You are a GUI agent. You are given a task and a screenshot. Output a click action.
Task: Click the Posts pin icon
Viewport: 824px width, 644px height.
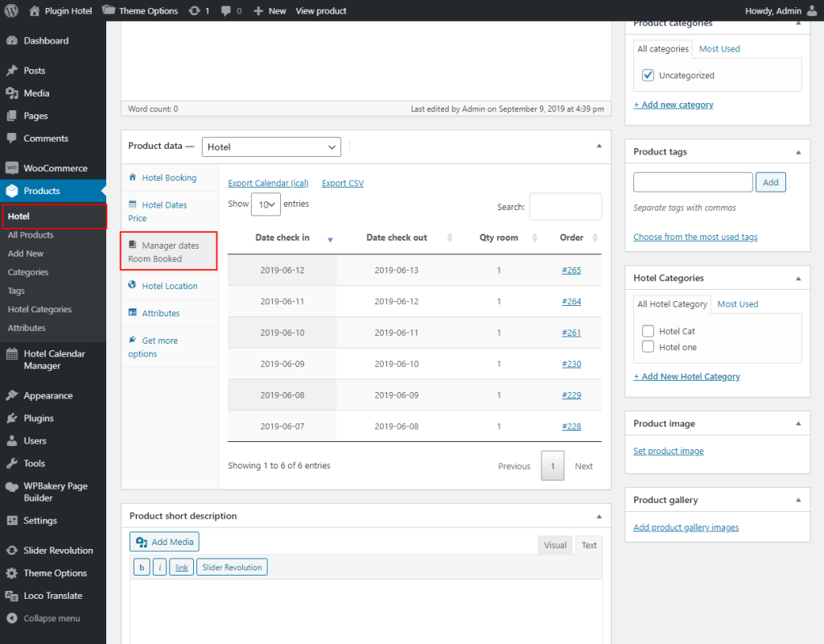click(x=11, y=71)
